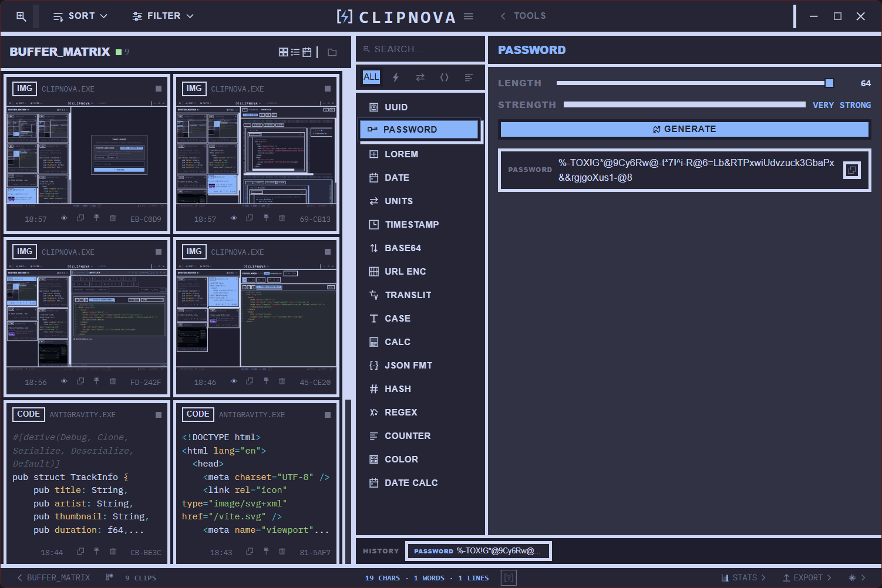
Task: Select the convert arrows tools filter
Action: tap(420, 77)
